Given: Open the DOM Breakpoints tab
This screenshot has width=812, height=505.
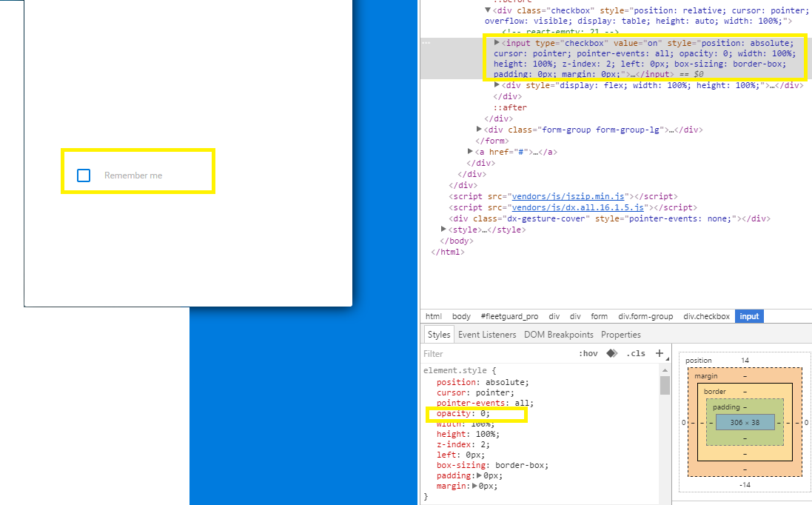Looking at the screenshot, I should [559, 335].
